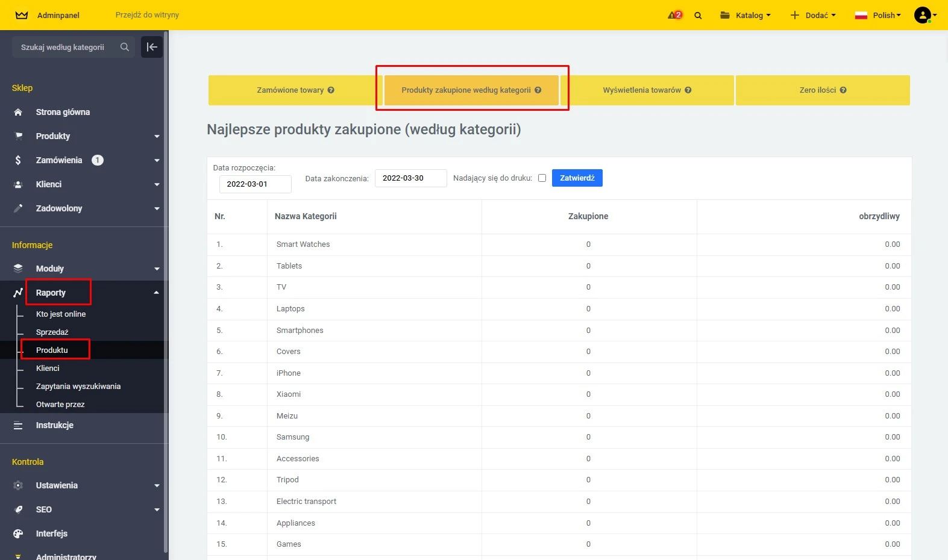The image size is (948, 560).
Task: Click the dollar icon beside Zamówienia
Action: point(18,160)
